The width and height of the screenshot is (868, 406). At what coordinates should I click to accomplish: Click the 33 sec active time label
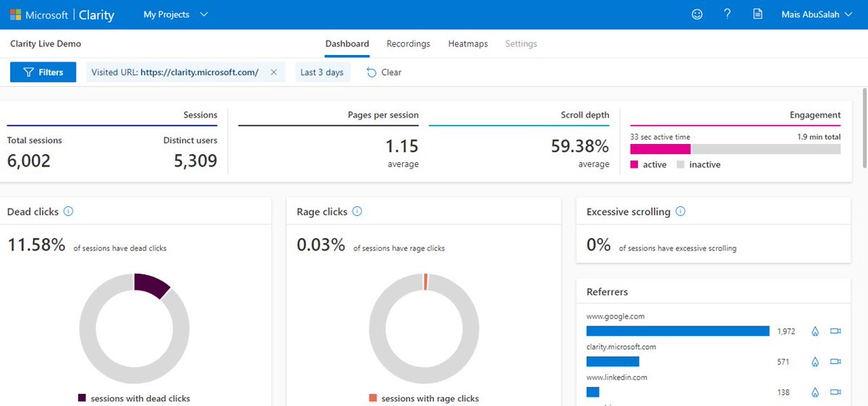tap(660, 137)
